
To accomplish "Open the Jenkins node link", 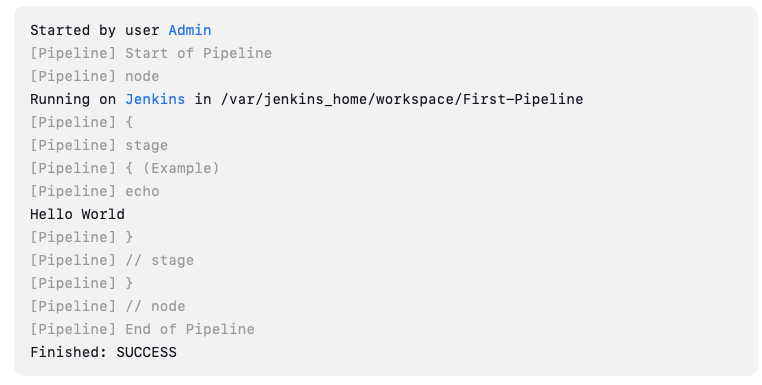I will coord(155,99).
